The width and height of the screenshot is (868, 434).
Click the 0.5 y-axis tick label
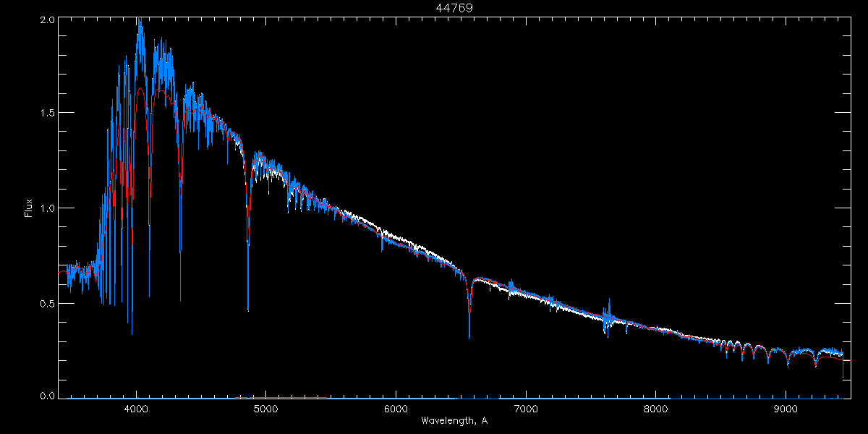(45, 304)
